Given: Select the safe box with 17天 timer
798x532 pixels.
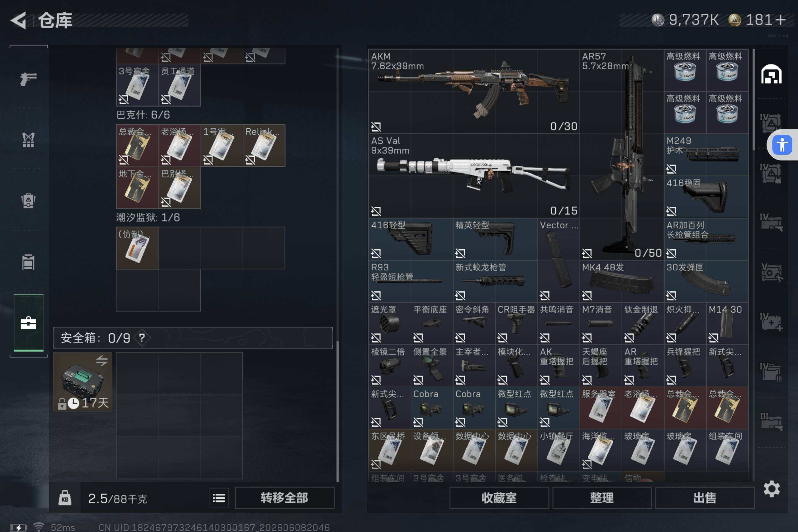Looking at the screenshot, I should pyautogui.click(x=83, y=382).
